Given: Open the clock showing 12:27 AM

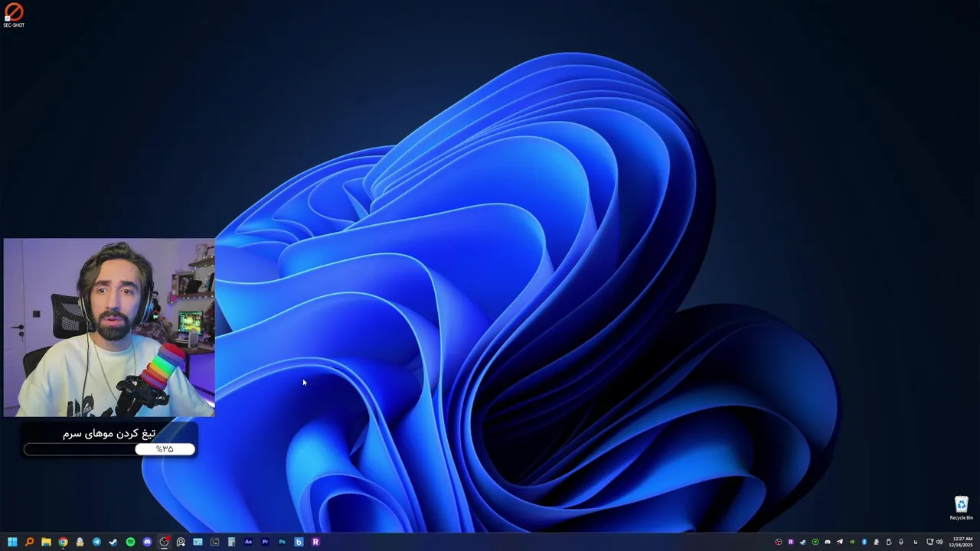Looking at the screenshot, I should (961, 542).
